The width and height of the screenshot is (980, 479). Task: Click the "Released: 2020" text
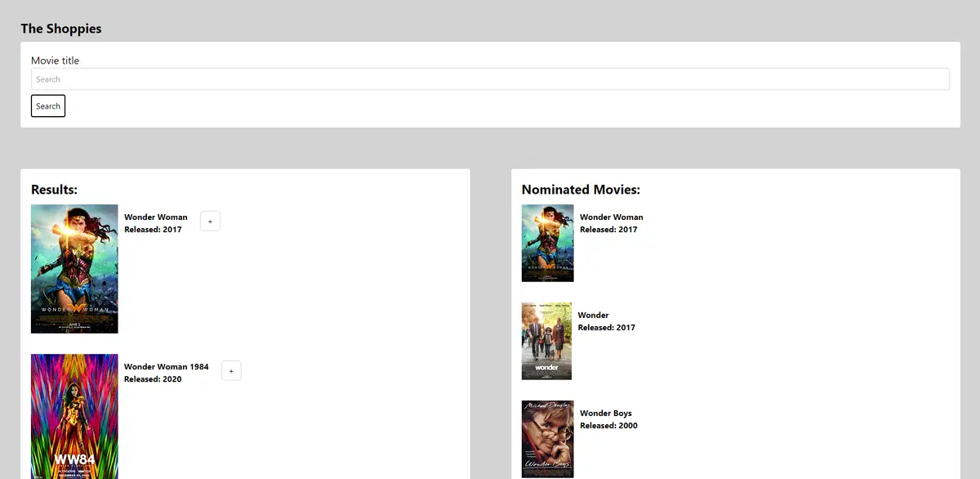click(153, 379)
